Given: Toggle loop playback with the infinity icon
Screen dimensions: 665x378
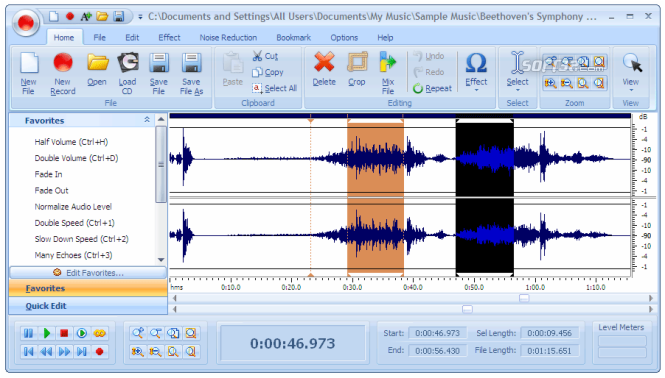Looking at the screenshot, I should click(100, 333).
